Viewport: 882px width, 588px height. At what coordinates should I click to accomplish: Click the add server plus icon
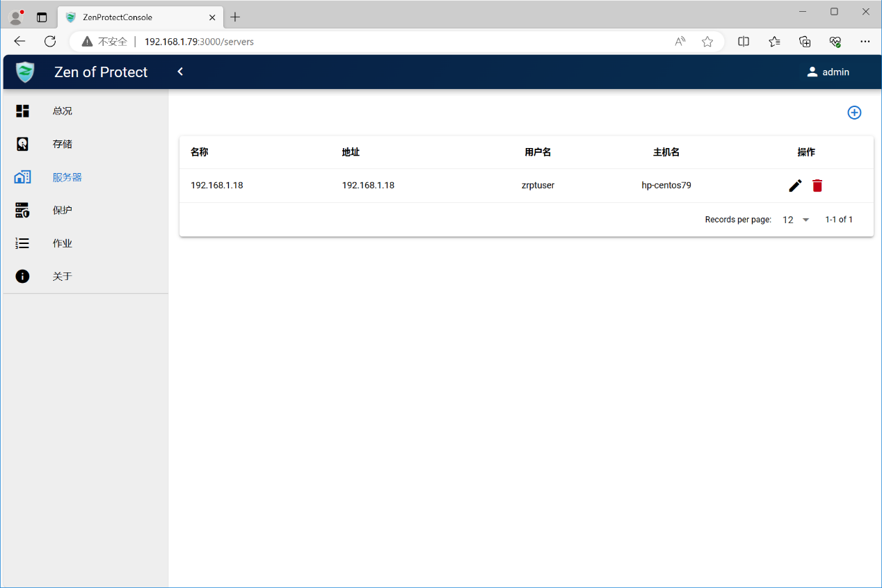coord(854,113)
